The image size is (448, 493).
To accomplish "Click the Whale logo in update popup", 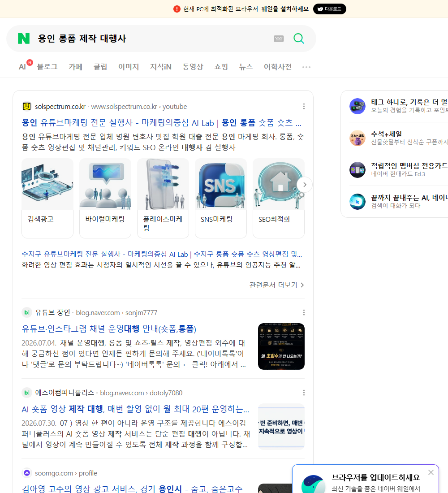I will tap(313, 484).
